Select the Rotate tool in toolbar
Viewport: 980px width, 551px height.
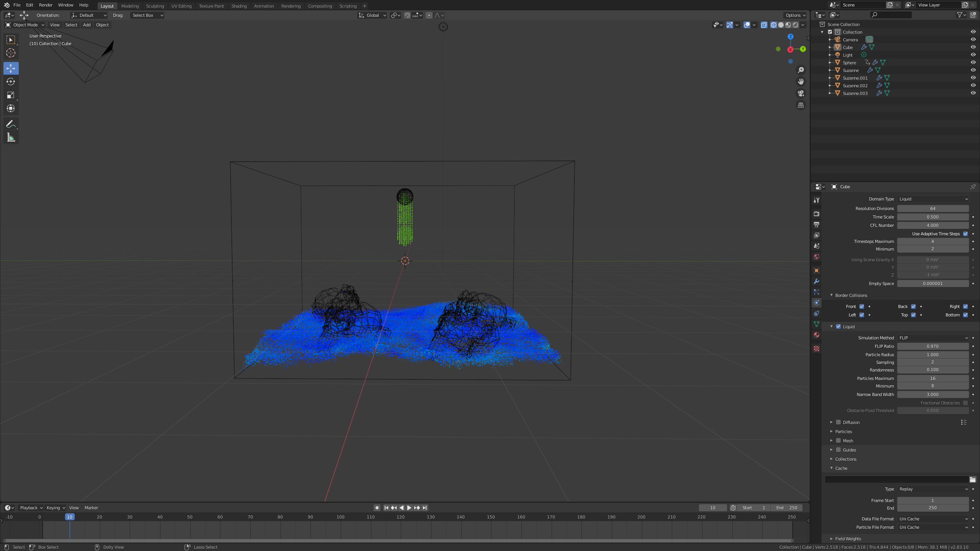[x=11, y=82]
